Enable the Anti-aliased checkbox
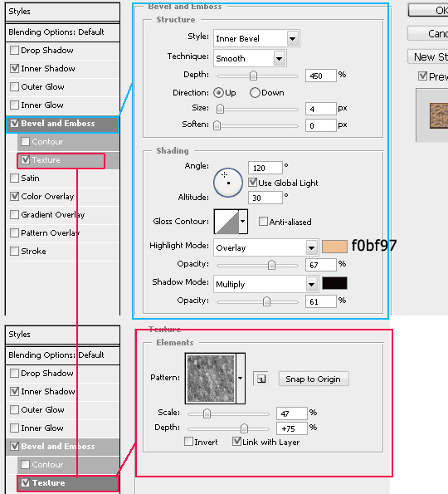The height and width of the screenshot is (494, 448). tap(263, 222)
